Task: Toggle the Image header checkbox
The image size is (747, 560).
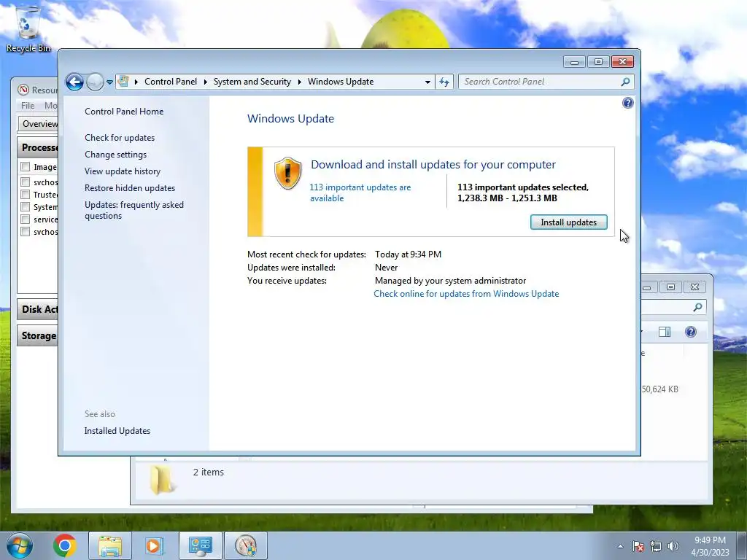Action: (26, 167)
